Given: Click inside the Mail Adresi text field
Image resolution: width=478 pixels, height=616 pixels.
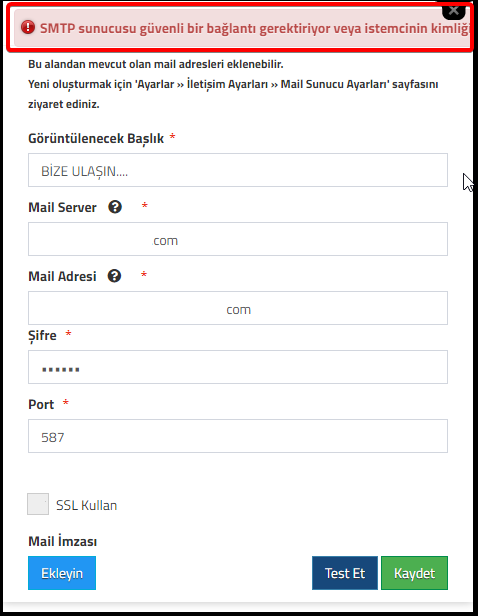Looking at the screenshot, I should (x=238, y=308).
